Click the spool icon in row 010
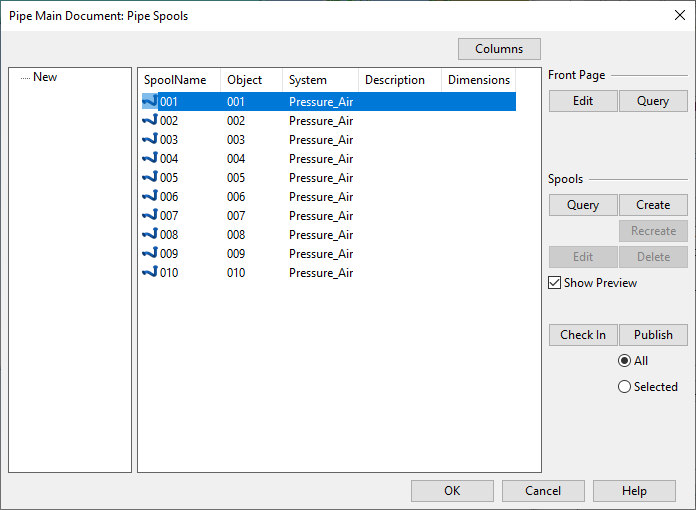696x510 pixels. [150, 272]
